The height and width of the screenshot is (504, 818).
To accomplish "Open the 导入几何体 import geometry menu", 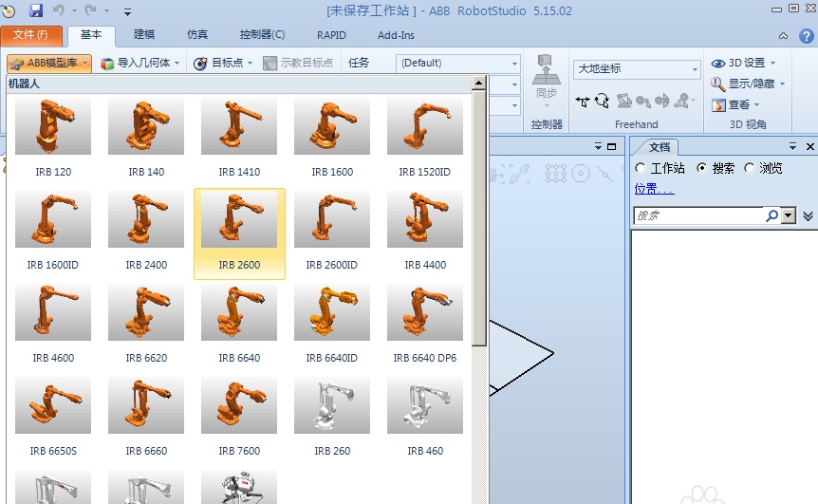I will click(140, 64).
